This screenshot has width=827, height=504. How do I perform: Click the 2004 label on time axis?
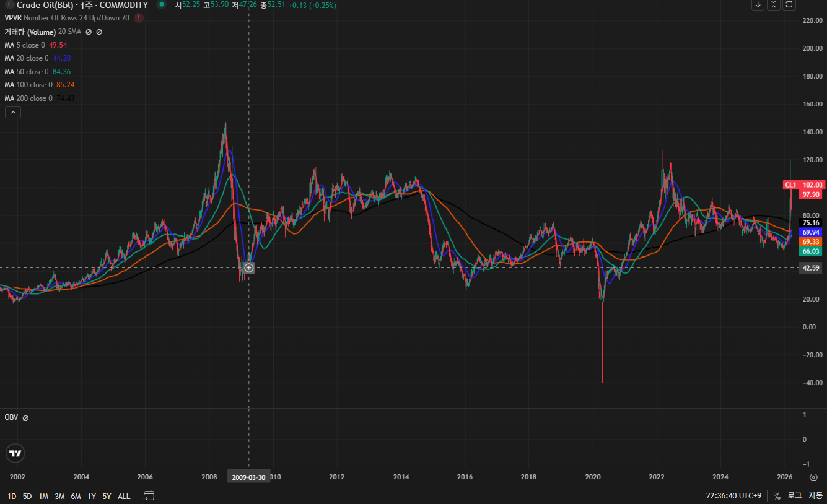click(81, 477)
